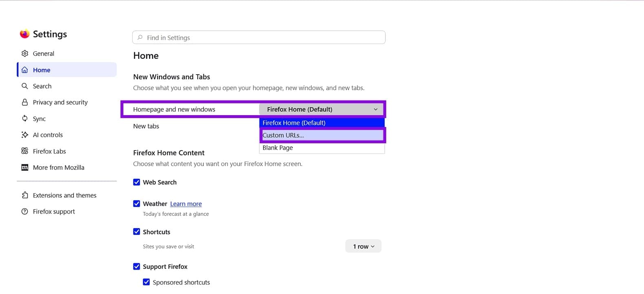The height and width of the screenshot is (294, 644).
Task: Choose Custom URLs... from the list
Action: click(322, 135)
